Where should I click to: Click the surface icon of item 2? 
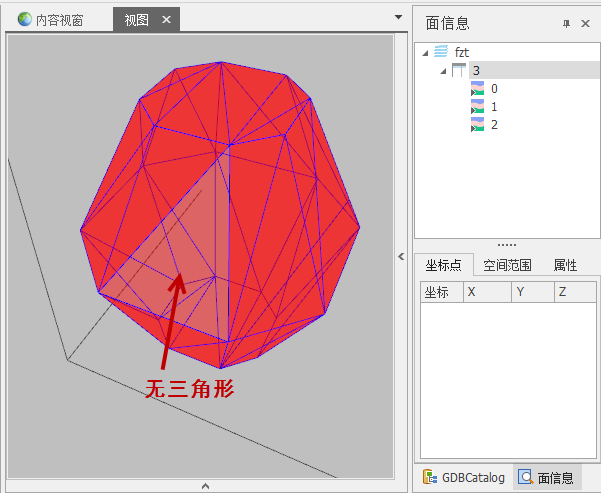click(x=477, y=125)
